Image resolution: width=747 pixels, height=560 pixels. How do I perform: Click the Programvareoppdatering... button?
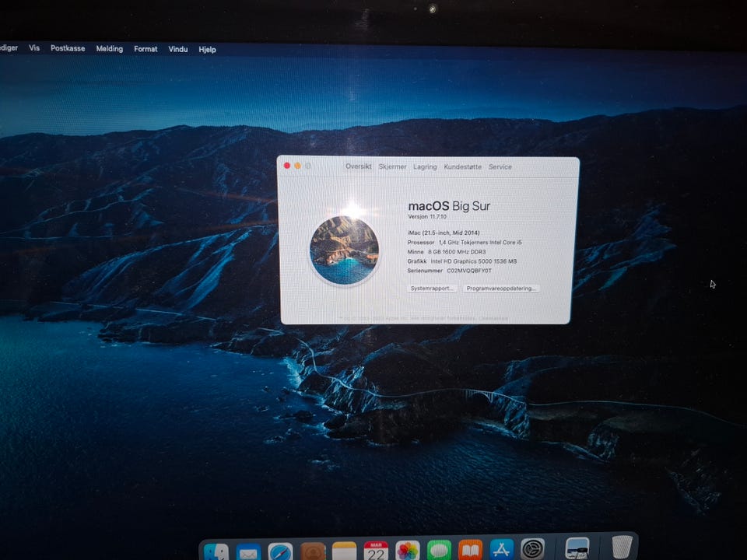(500, 288)
